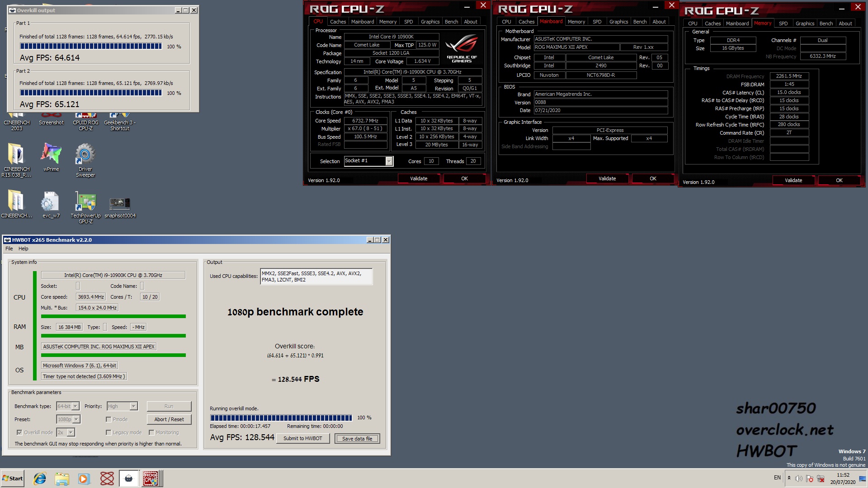Open the Geekbench 3 Shortcut icon
Viewport: 868px width, 488px height.
click(x=120, y=122)
